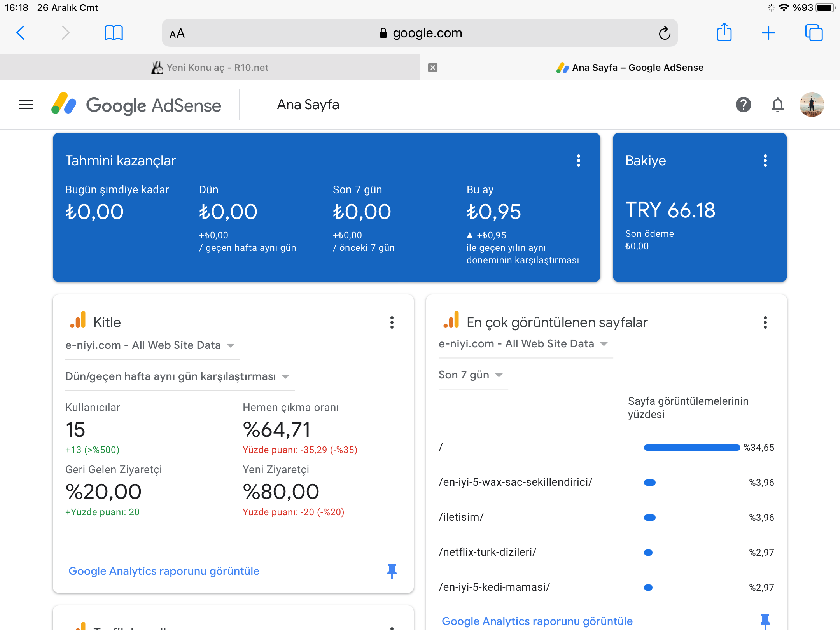Open the help question mark icon
The image size is (840, 630).
743,105
